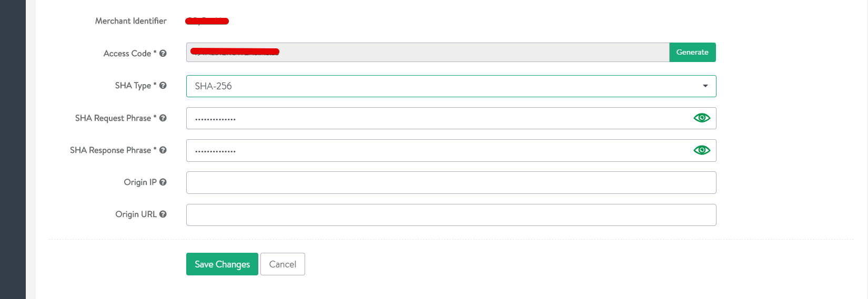Generate a new access code
The image size is (868, 299).
[x=692, y=52]
